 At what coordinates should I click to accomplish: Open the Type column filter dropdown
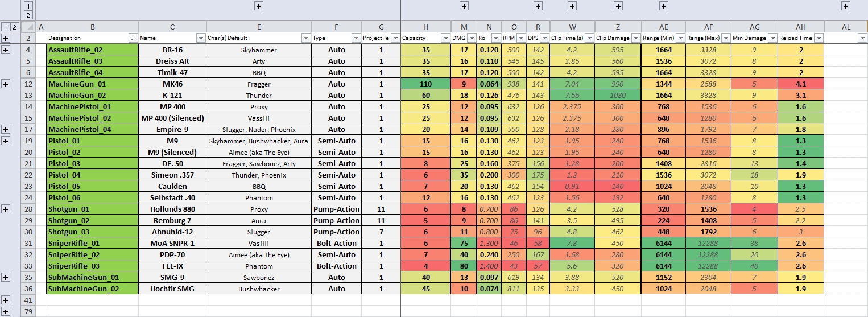point(356,38)
